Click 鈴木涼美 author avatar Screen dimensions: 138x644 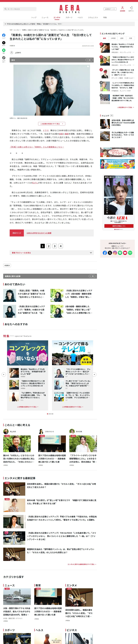(x=72, y=431)
